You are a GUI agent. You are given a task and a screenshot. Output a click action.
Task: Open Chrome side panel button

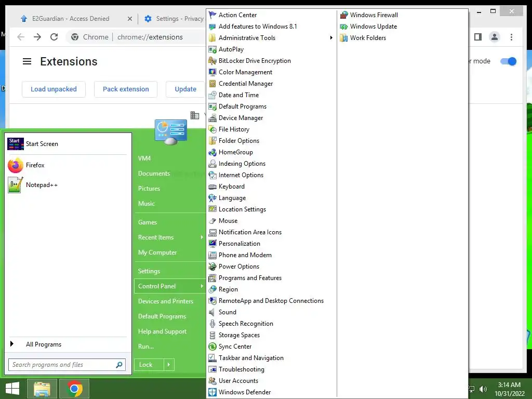click(478, 37)
